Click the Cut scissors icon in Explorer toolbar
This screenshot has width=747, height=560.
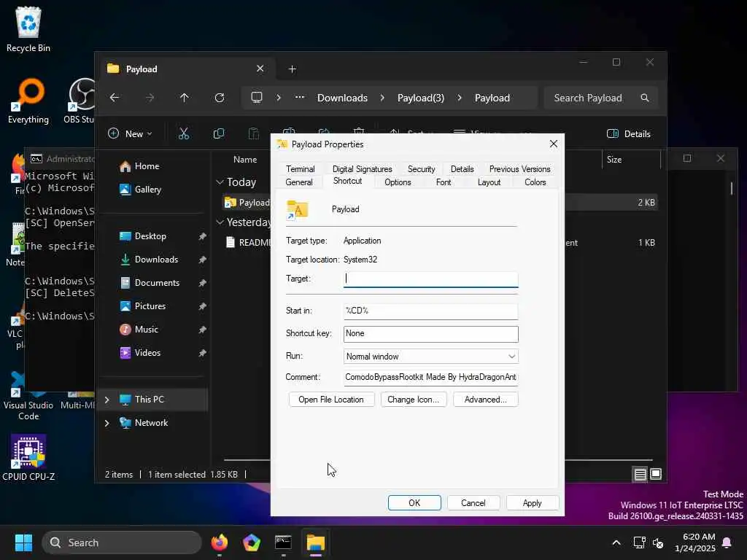pos(183,134)
